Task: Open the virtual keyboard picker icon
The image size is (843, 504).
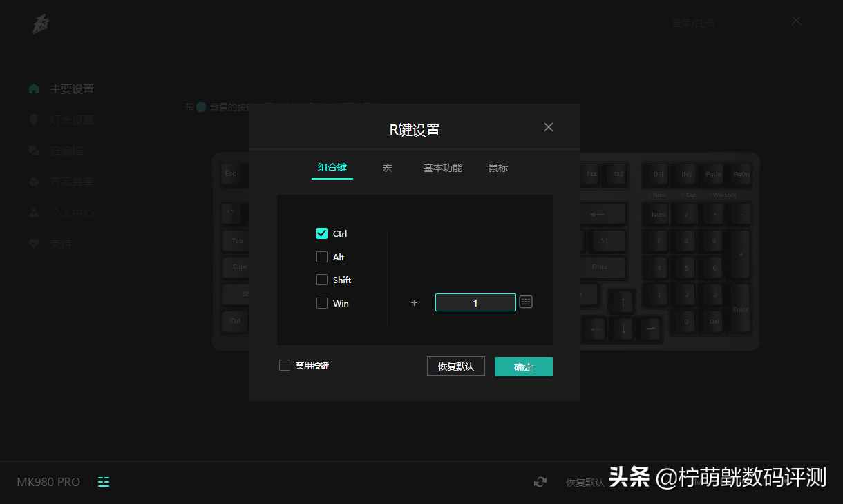Action: click(x=526, y=302)
